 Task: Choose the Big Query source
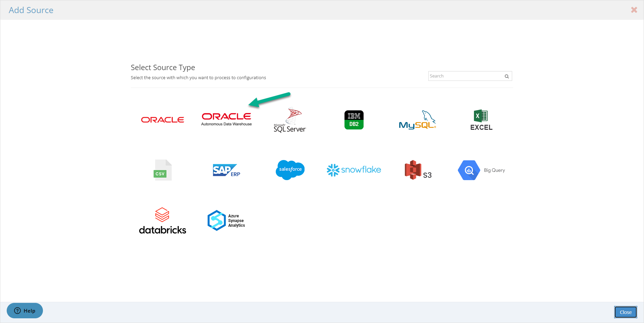point(481,170)
